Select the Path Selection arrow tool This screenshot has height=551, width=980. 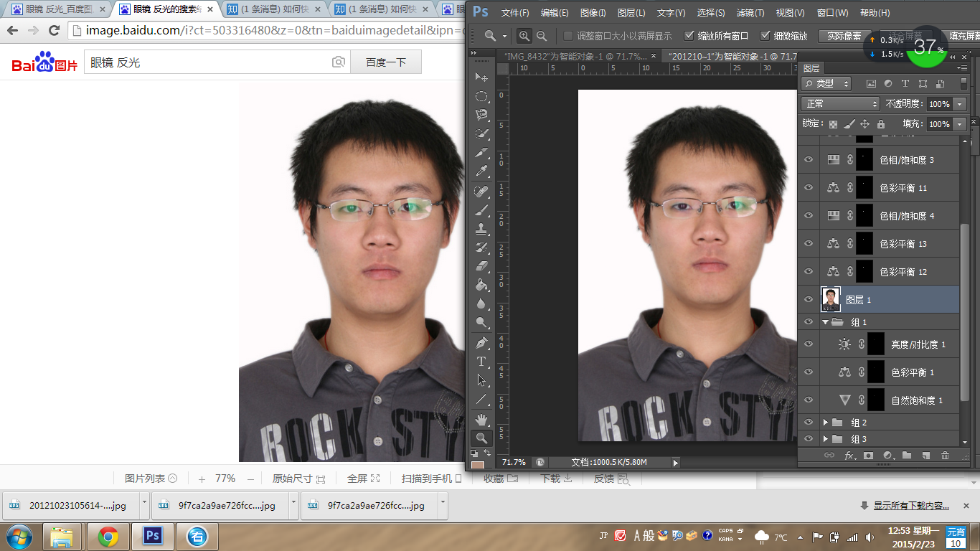click(481, 380)
